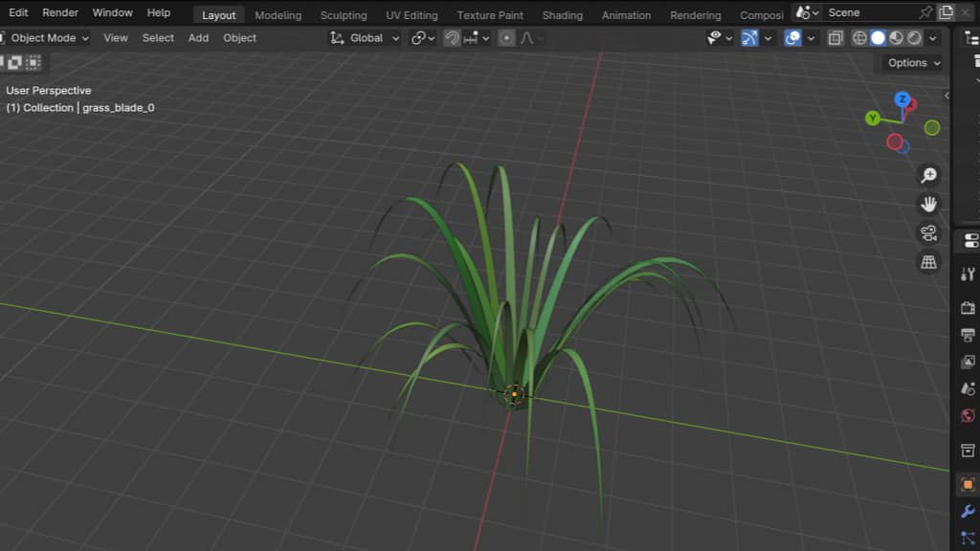Viewport: 980px width, 551px height.
Task: Click the Scene name field in the topbar
Action: pos(846,11)
